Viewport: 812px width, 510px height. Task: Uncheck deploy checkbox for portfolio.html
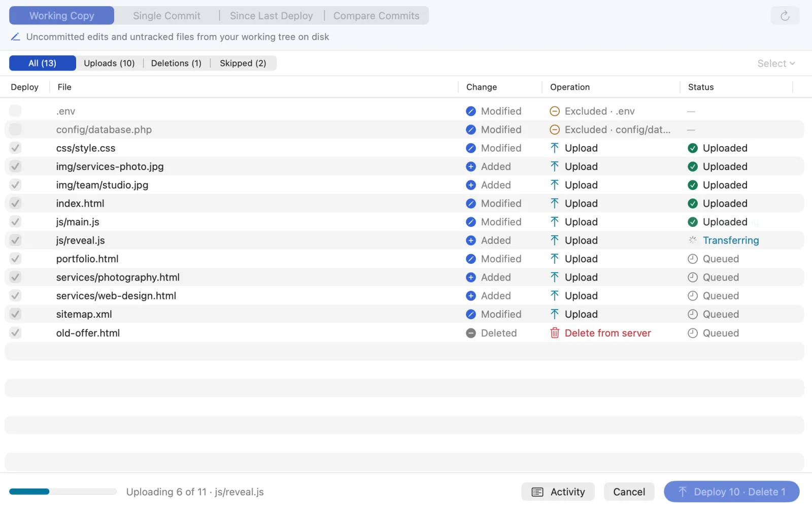(x=15, y=259)
